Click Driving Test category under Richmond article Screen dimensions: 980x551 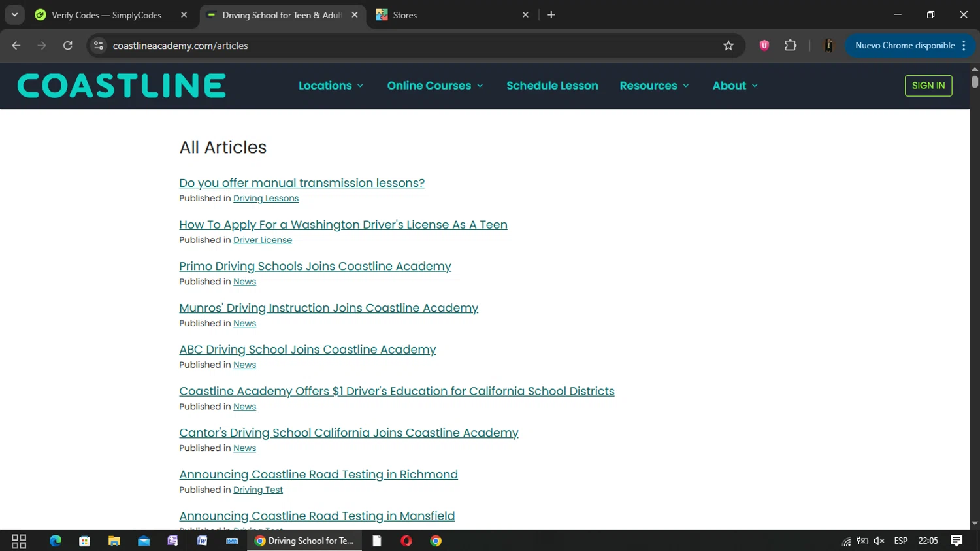[x=258, y=490]
